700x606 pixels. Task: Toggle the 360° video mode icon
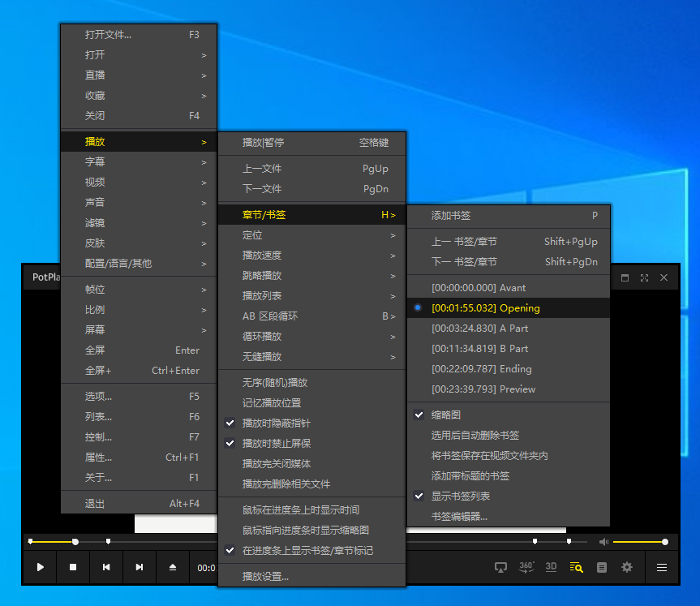[x=526, y=567]
